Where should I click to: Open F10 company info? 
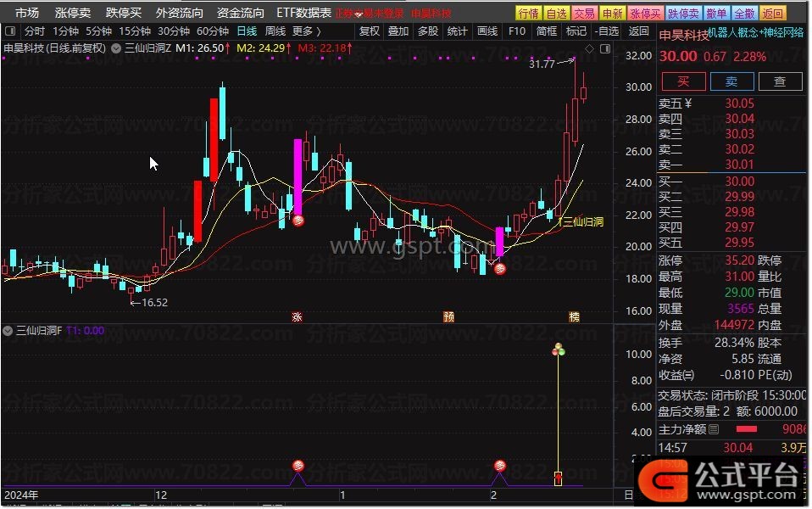click(x=517, y=31)
